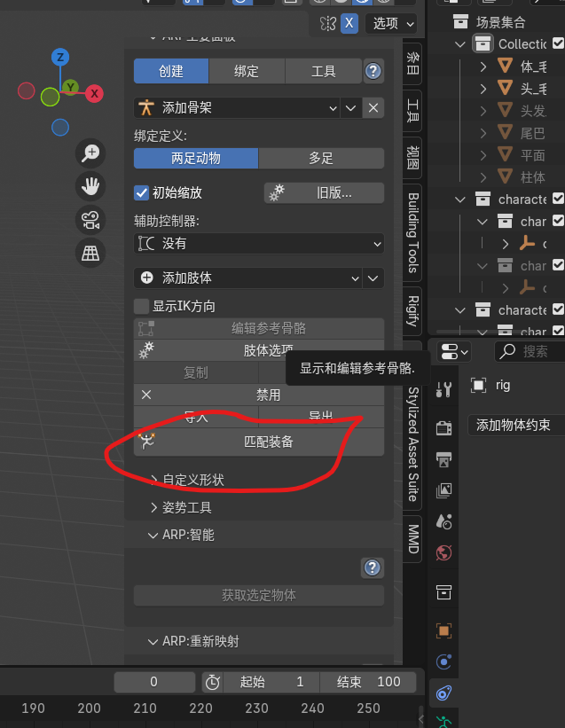The height and width of the screenshot is (728, 565).
Task: Switch perspective/orthographic grid icon
Action: pyautogui.click(x=90, y=253)
